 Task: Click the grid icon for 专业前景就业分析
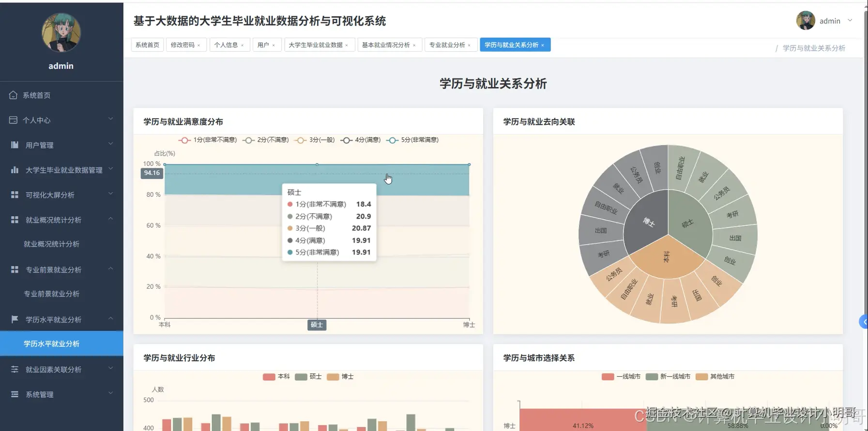point(15,269)
